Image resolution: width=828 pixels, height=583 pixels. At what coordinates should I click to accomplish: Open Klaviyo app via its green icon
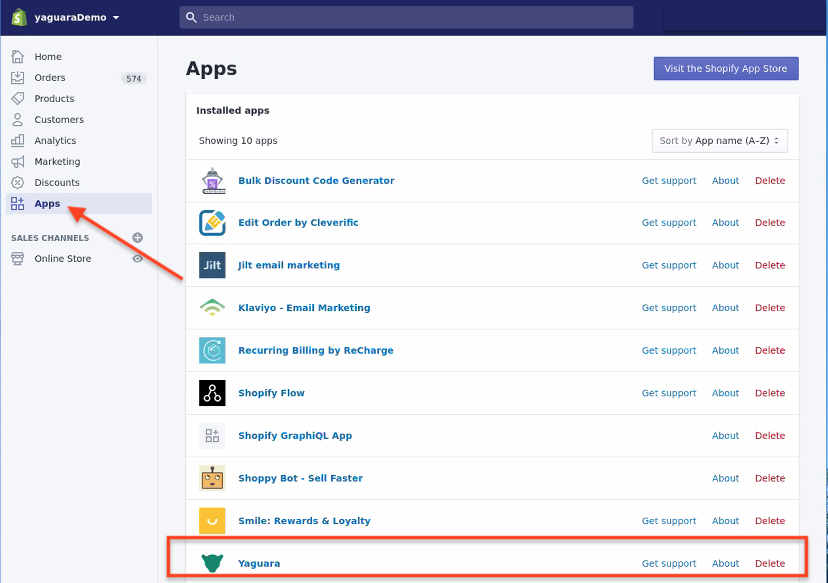(x=212, y=308)
